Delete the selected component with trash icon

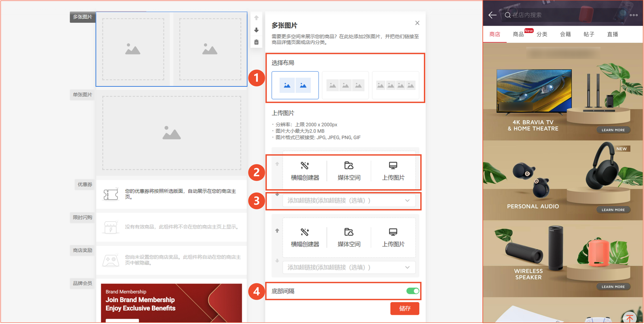coord(256,42)
